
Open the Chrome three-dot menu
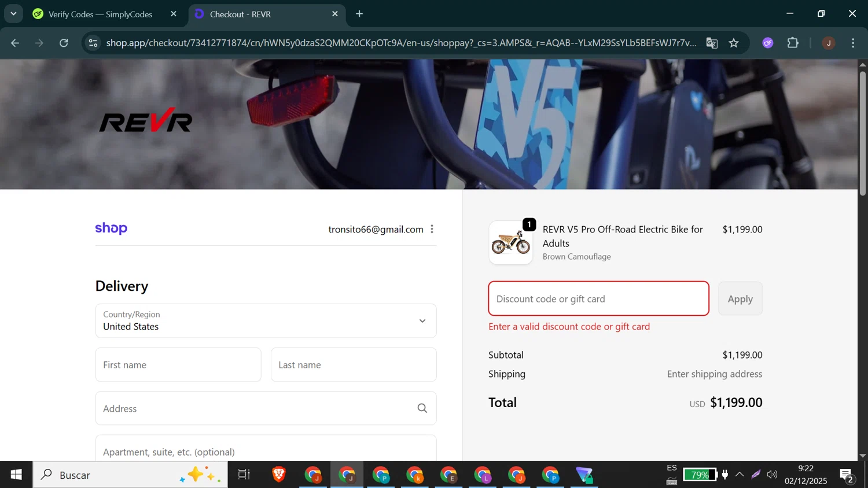click(853, 43)
